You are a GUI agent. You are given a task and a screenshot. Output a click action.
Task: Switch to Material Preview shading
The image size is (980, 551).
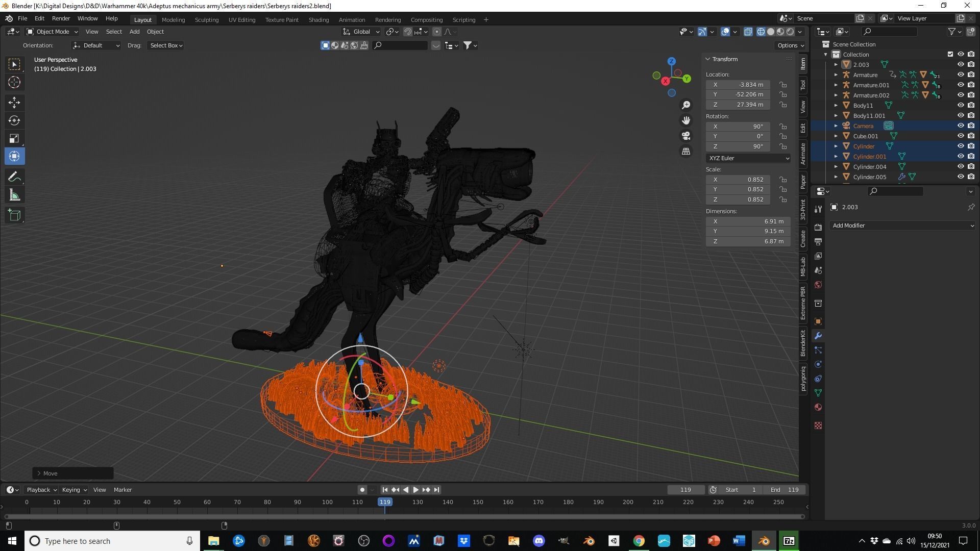[x=780, y=32]
